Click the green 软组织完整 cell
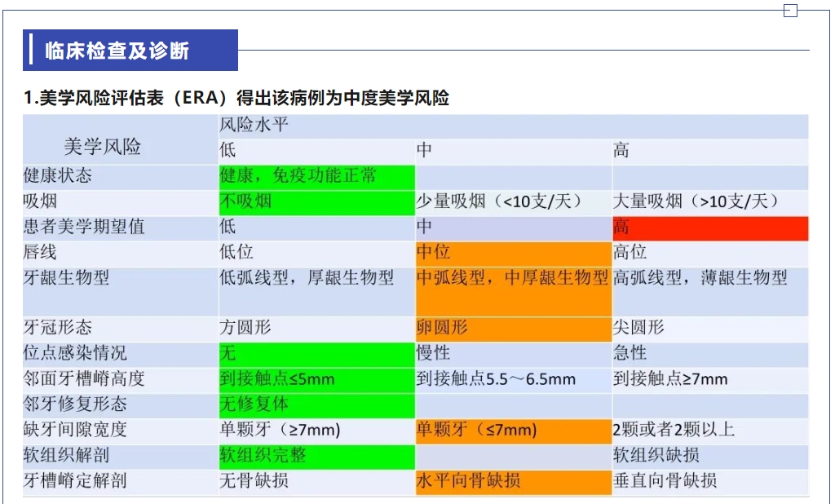The height and width of the screenshot is (504, 835). pos(316,455)
